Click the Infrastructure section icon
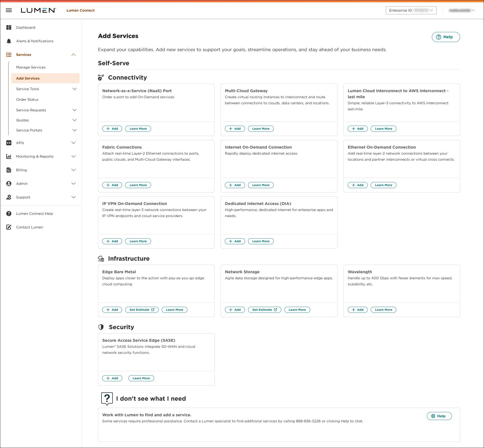 point(101,259)
